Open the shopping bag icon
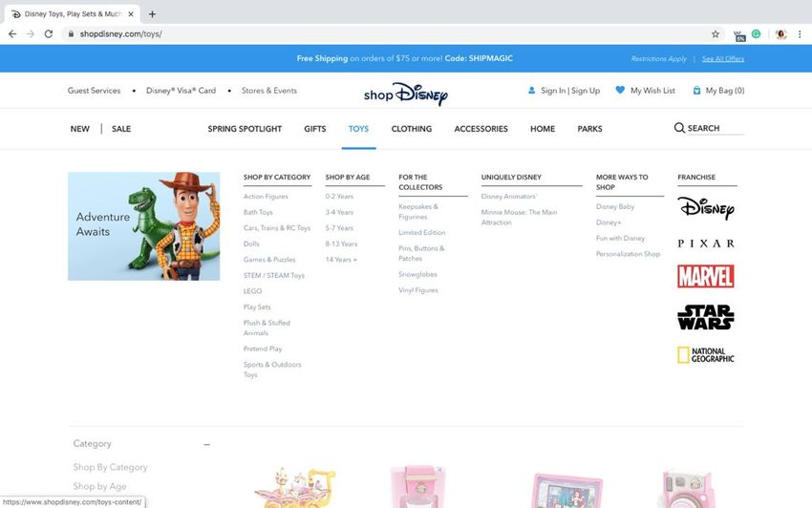 pyautogui.click(x=696, y=90)
